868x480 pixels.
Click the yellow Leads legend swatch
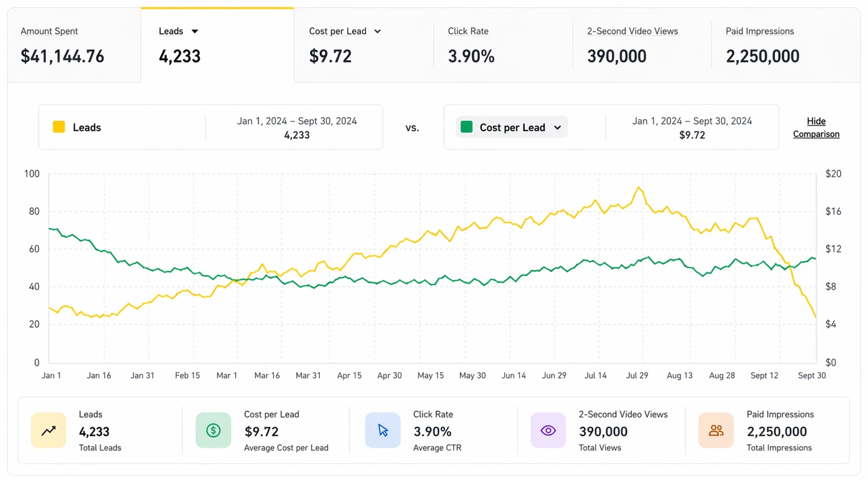(59, 127)
